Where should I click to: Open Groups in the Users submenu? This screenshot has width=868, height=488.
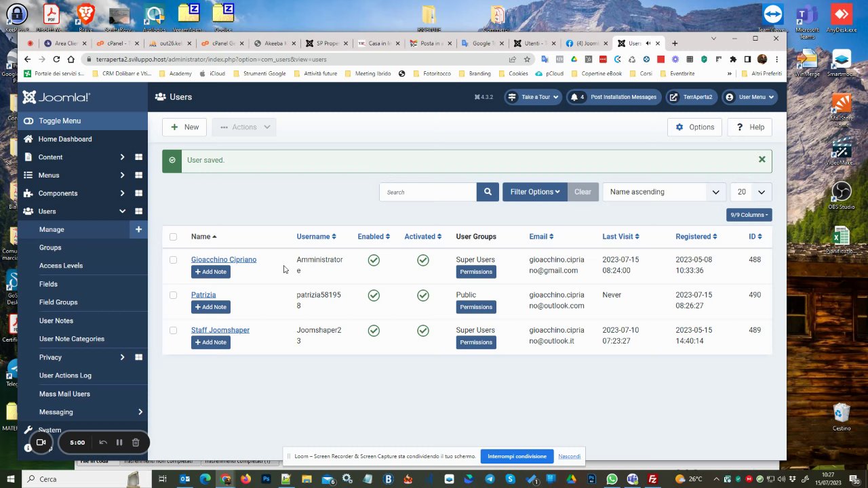(50, 247)
